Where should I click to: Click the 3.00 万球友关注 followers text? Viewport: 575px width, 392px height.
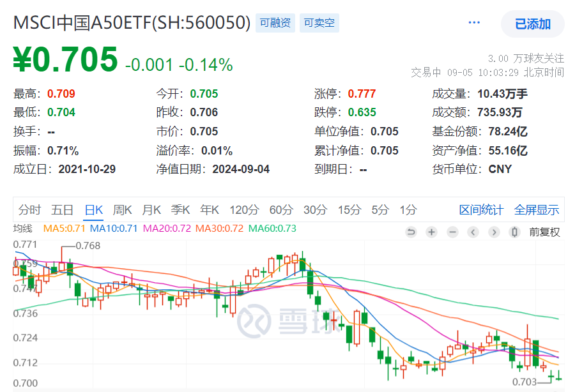click(526, 58)
